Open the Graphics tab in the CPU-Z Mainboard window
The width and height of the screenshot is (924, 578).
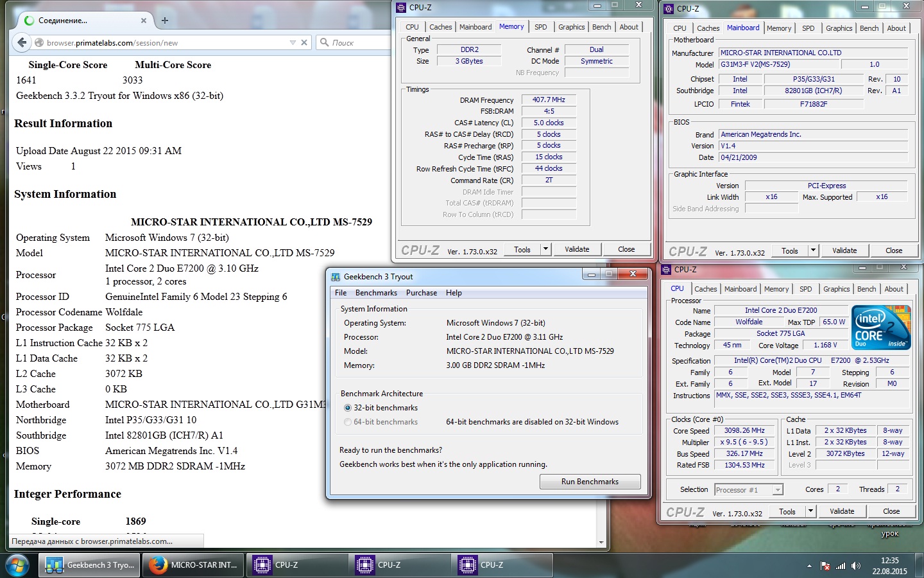[839, 28]
